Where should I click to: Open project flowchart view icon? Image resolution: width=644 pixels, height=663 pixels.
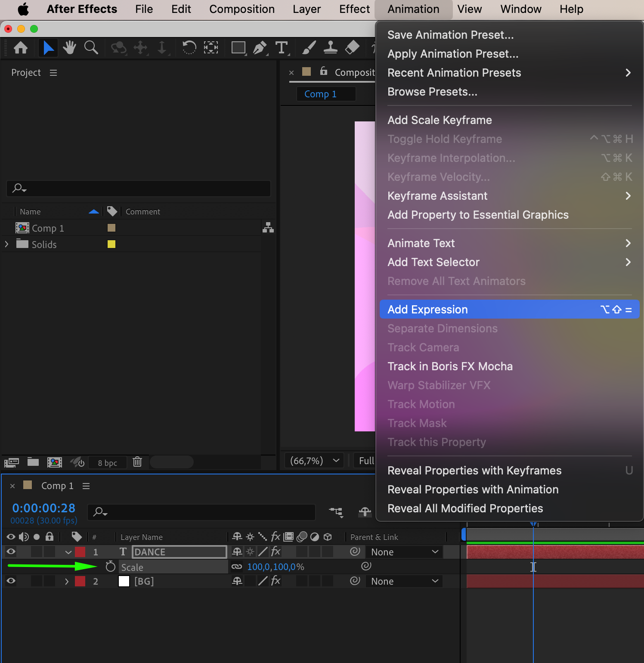[268, 227]
